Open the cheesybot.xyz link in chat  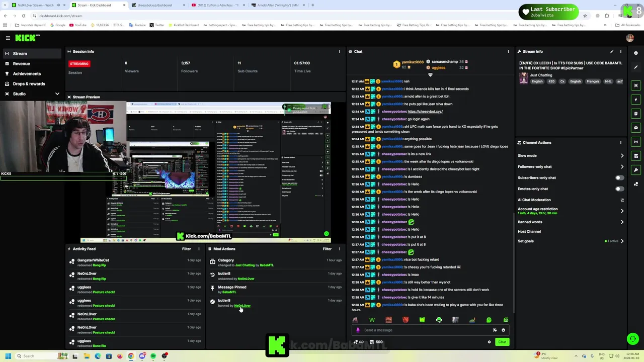(425, 111)
